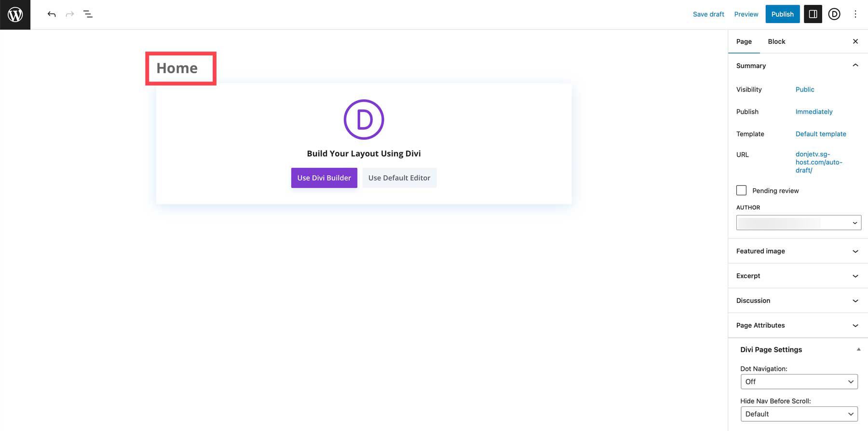Open the Divi icon in top toolbar
This screenshot has width=868, height=431.
(834, 14)
